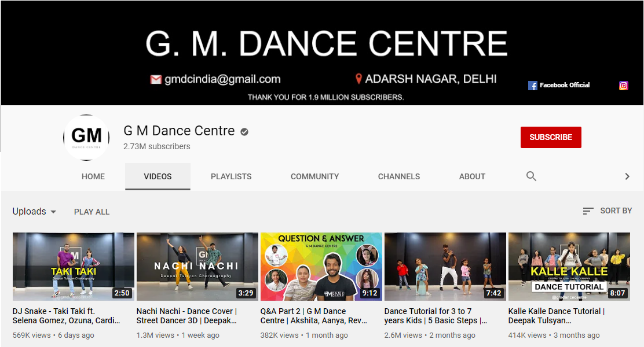This screenshot has height=347, width=644.
Task: Click PLAY ALL uploads
Action: coord(92,212)
